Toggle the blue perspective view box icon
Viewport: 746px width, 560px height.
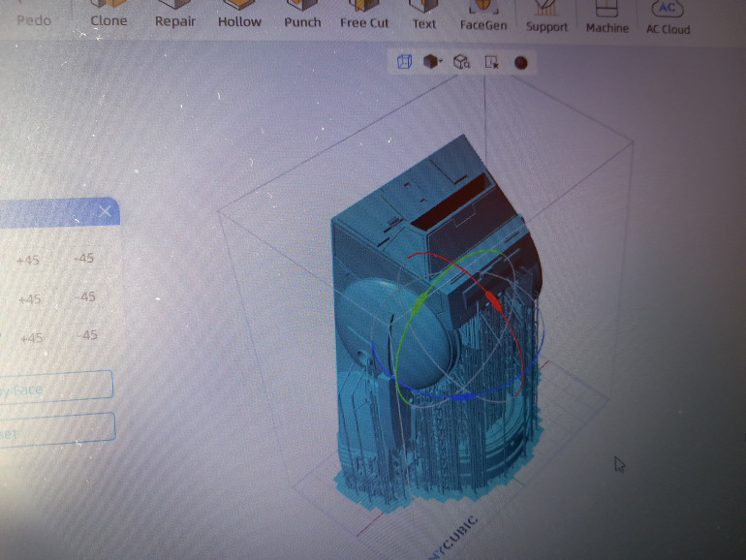point(404,61)
